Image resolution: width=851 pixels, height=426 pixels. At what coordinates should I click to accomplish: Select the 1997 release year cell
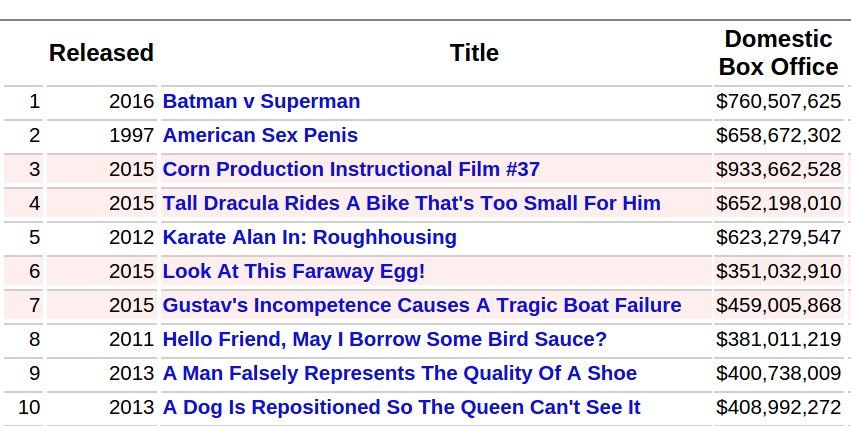click(132, 135)
